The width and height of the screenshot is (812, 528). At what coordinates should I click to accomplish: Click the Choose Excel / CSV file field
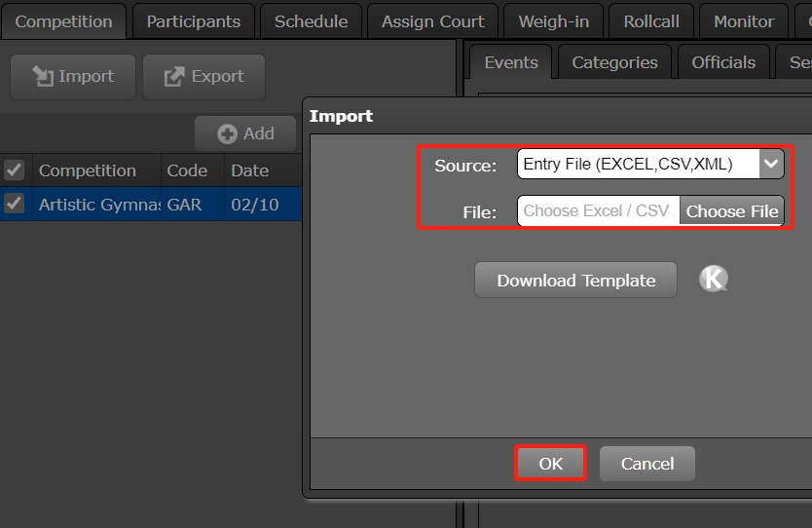pos(597,211)
